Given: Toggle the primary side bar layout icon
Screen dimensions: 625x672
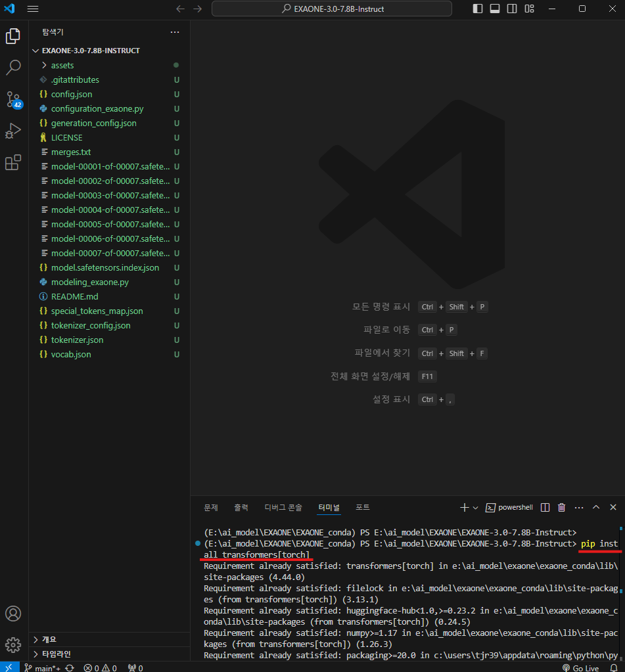Looking at the screenshot, I should pos(478,9).
